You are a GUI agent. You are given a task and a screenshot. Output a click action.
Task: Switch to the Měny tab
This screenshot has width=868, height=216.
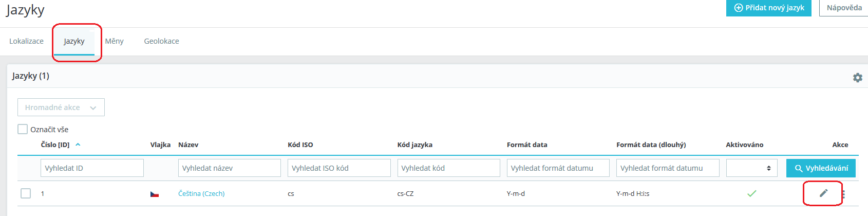(x=114, y=41)
